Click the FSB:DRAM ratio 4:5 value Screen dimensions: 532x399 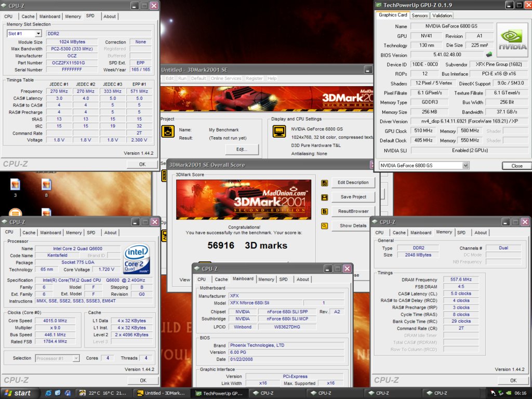(x=461, y=286)
